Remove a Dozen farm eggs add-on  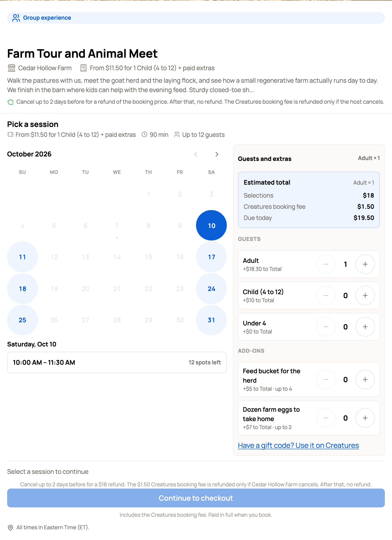click(326, 418)
